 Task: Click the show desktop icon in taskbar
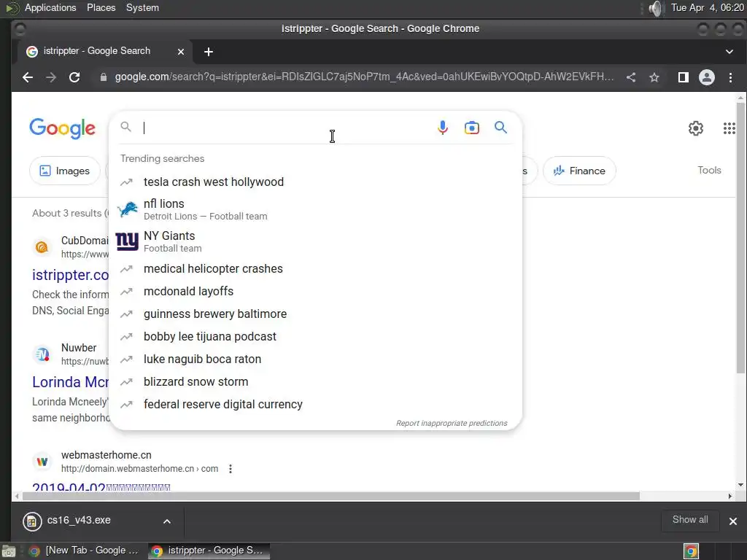[9, 551]
